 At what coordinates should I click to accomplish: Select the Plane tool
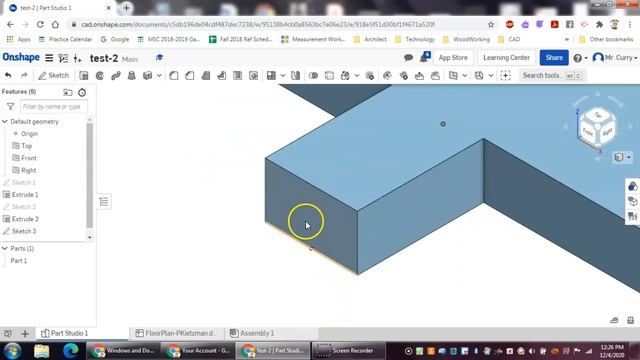tap(453, 76)
